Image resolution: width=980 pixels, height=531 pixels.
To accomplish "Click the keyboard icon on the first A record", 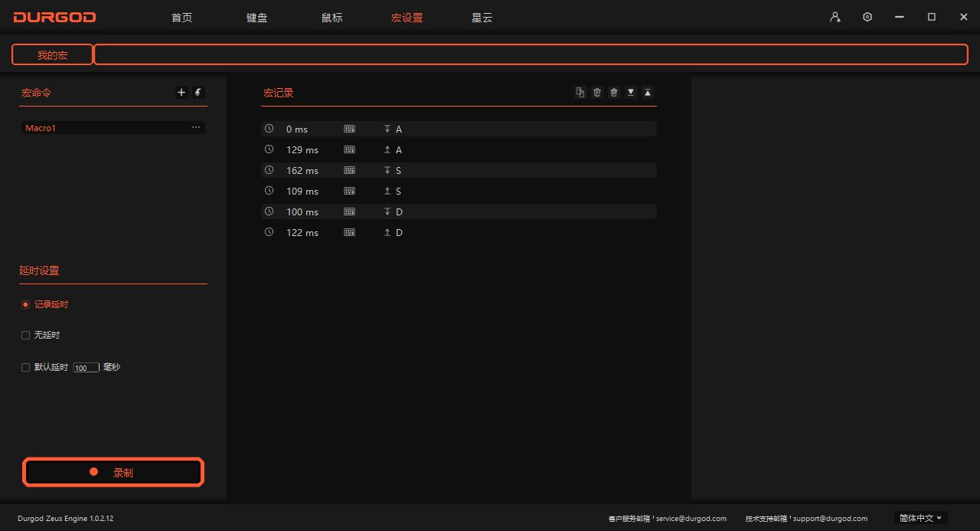I will [x=349, y=128].
